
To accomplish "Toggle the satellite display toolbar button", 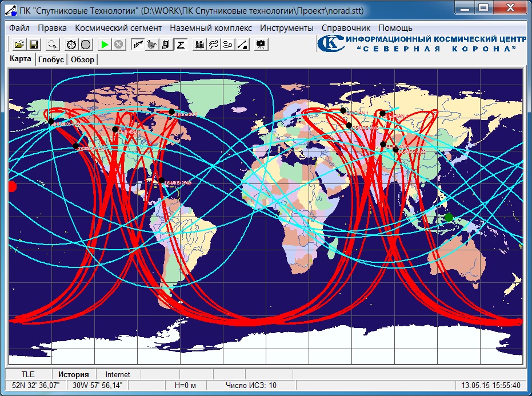I will click(x=137, y=44).
